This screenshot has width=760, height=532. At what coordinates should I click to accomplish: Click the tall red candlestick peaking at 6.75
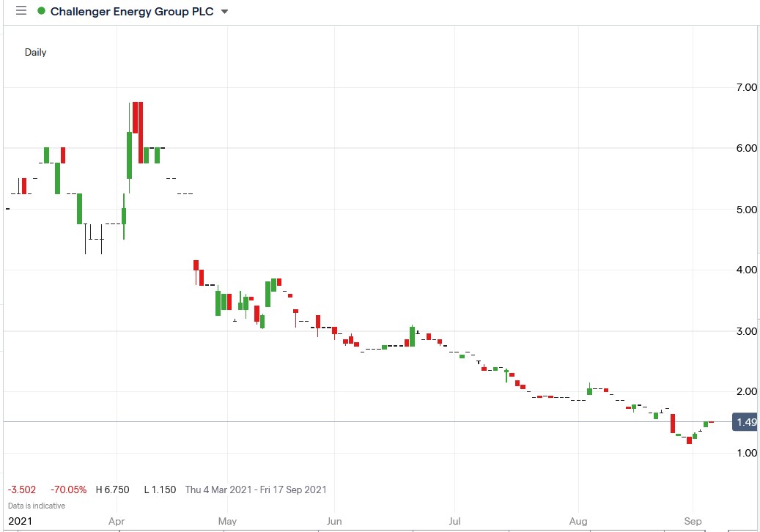point(141,133)
